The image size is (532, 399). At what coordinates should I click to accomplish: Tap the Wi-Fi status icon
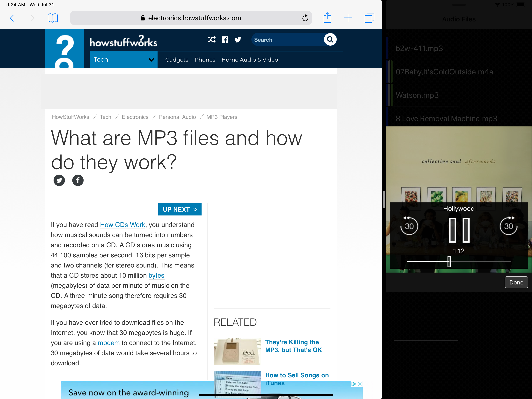tap(498, 4)
